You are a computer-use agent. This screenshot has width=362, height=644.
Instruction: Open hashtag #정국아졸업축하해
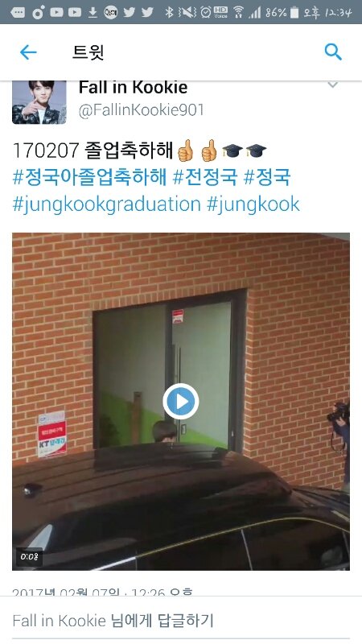[x=89, y=177]
